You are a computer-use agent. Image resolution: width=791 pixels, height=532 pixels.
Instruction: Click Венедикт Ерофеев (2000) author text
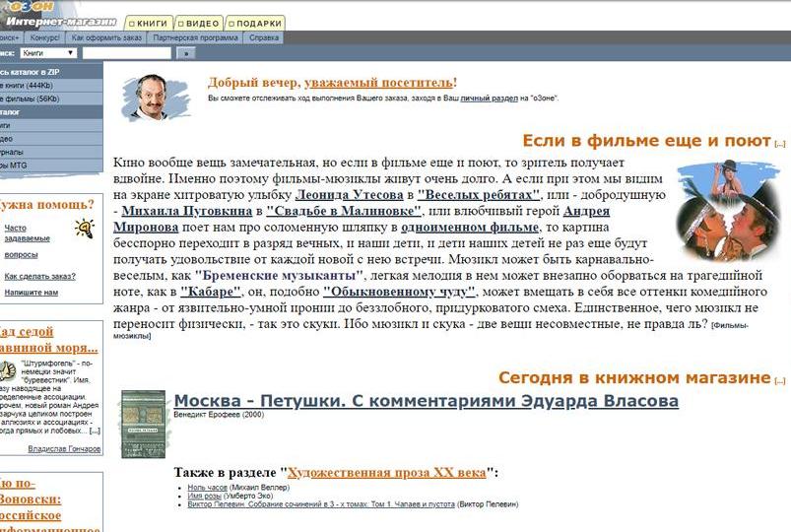point(219,415)
